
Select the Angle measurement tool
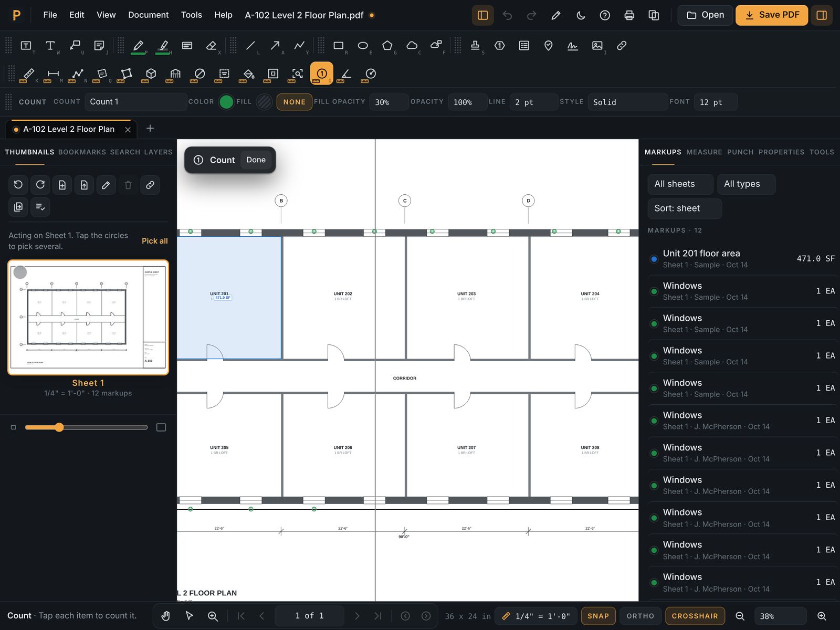(x=346, y=73)
